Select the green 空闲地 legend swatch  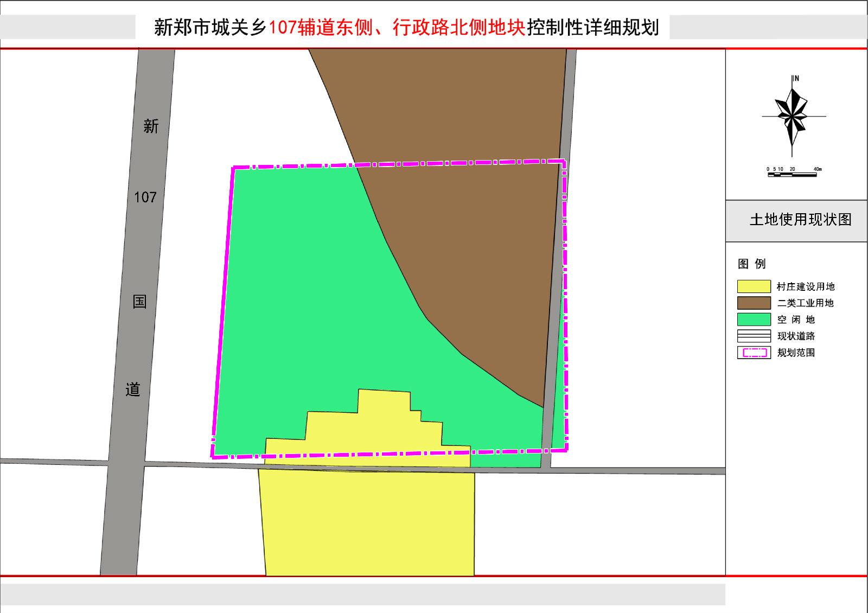[x=754, y=320]
